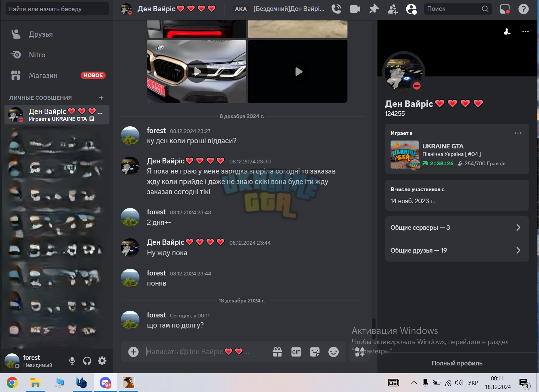Open Полный профиль
The height and width of the screenshot is (392, 539).
point(457,363)
